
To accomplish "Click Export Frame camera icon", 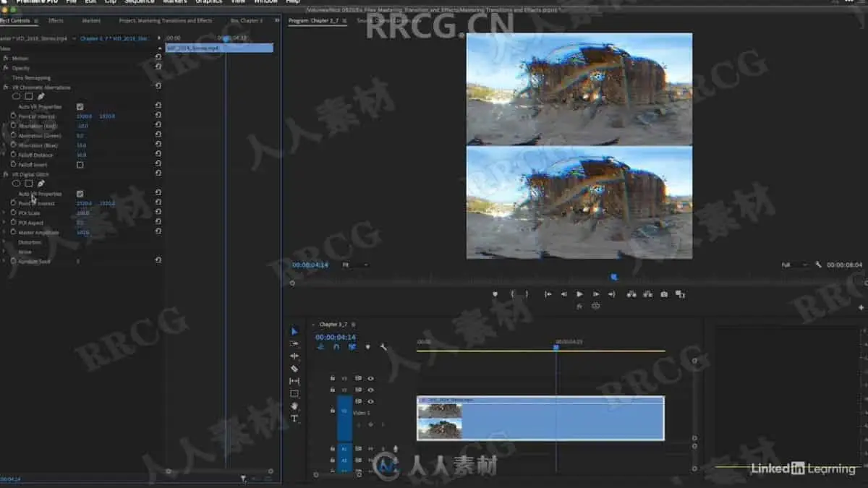I will coord(664,294).
